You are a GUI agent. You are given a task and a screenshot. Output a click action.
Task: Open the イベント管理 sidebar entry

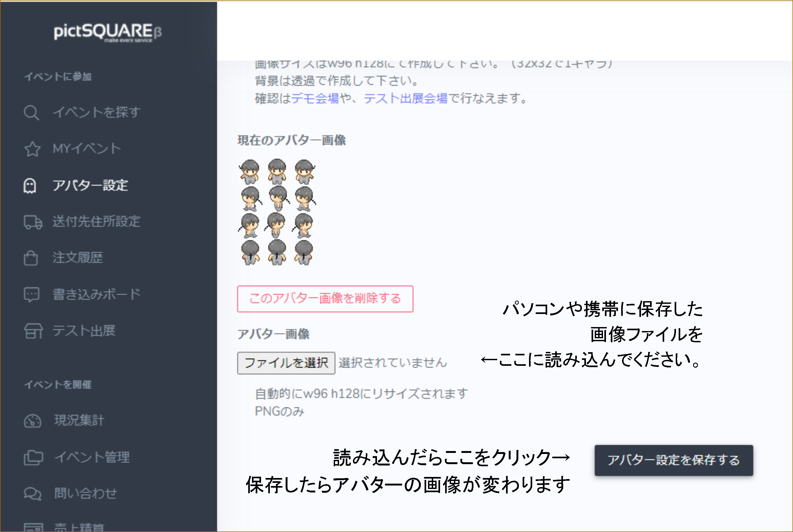92,457
